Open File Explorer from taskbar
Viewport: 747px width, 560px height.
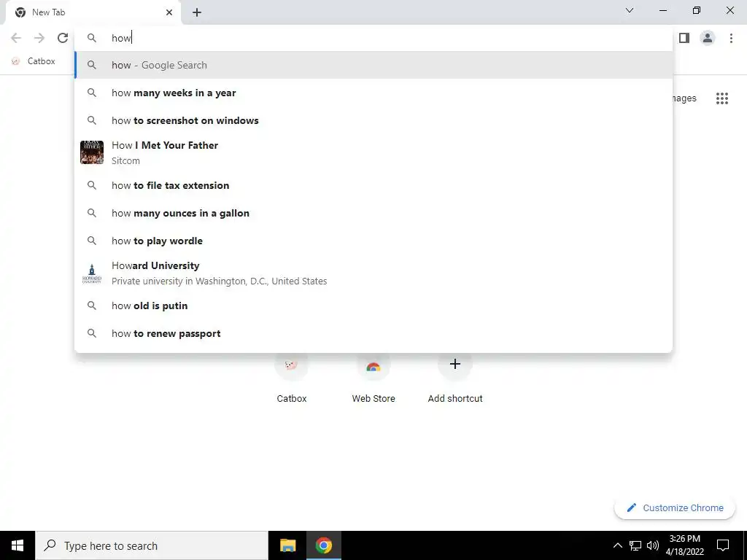click(287, 545)
